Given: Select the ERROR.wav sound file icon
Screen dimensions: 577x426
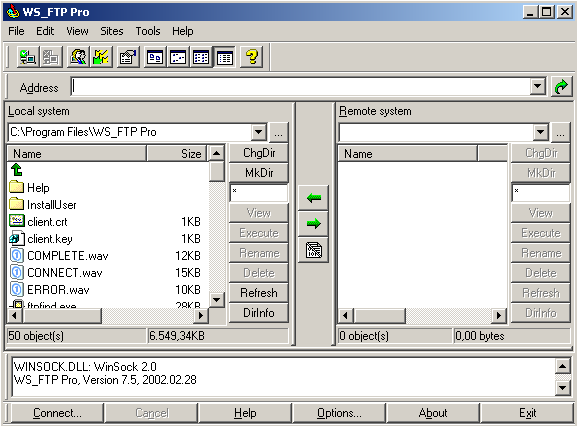Looking at the screenshot, I should 17,289.
